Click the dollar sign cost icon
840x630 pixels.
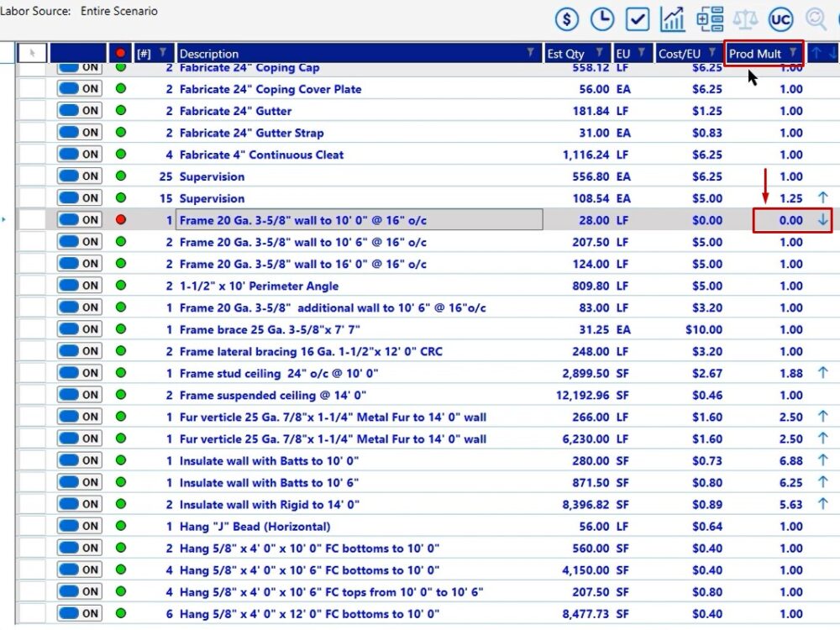click(568, 18)
